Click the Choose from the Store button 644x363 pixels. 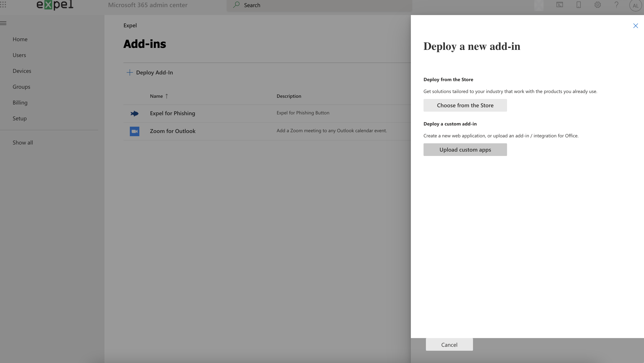[465, 105]
